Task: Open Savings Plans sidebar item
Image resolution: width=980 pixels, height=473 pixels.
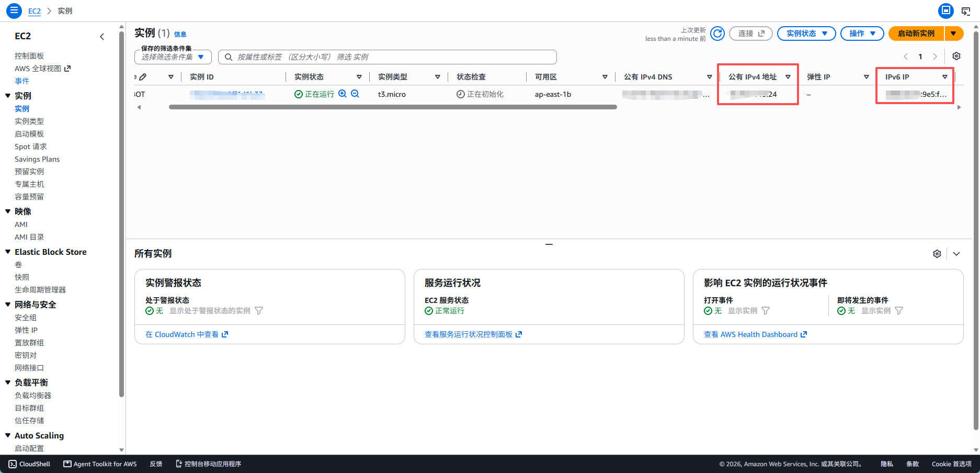Action: (37, 159)
